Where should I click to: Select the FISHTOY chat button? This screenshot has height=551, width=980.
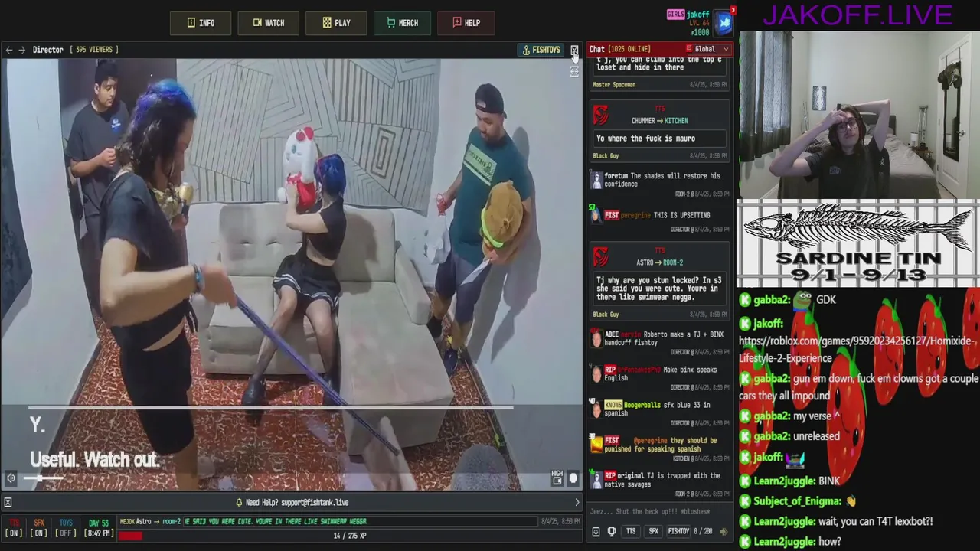pyautogui.click(x=678, y=531)
